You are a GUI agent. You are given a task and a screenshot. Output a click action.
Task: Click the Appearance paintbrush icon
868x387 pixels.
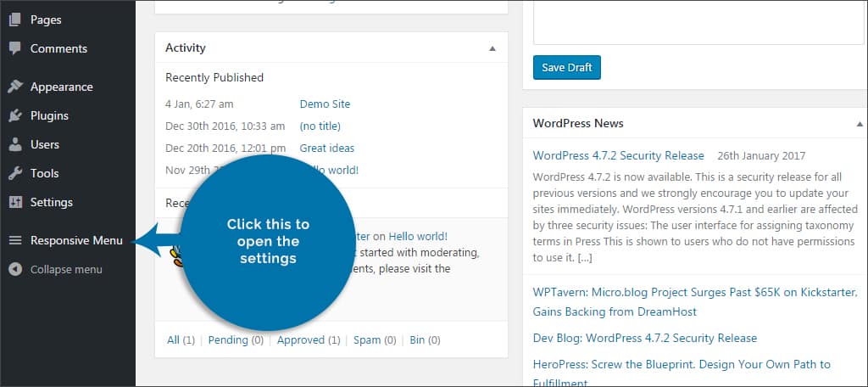pyautogui.click(x=15, y=87)
